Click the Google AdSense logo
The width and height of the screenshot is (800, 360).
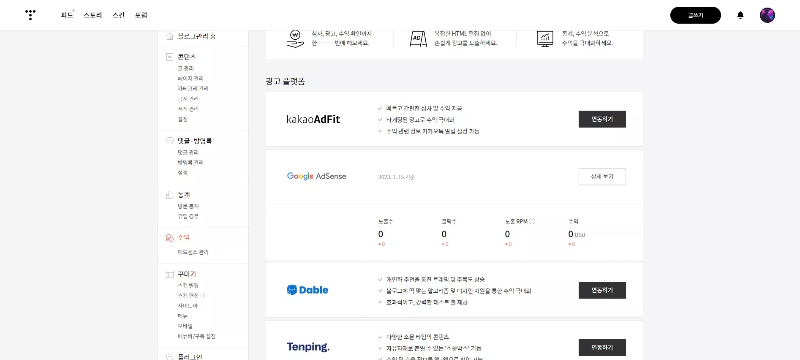316,176
